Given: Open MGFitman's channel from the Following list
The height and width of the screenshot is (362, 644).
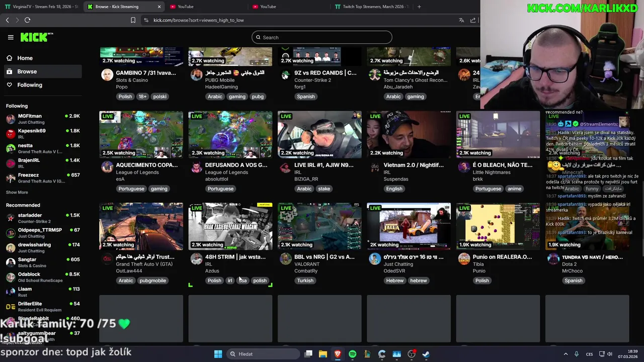Looking at the screenshot, I should coord(43,119).
